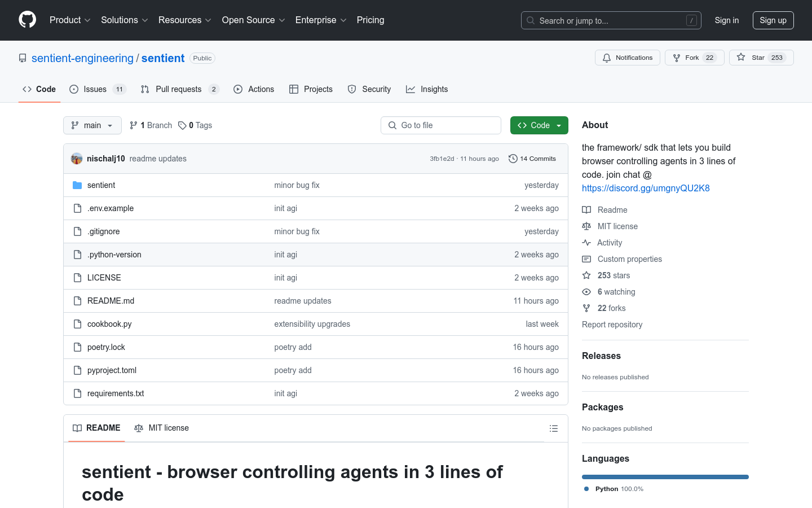Open the 1 Branch list

coord(151,125)
